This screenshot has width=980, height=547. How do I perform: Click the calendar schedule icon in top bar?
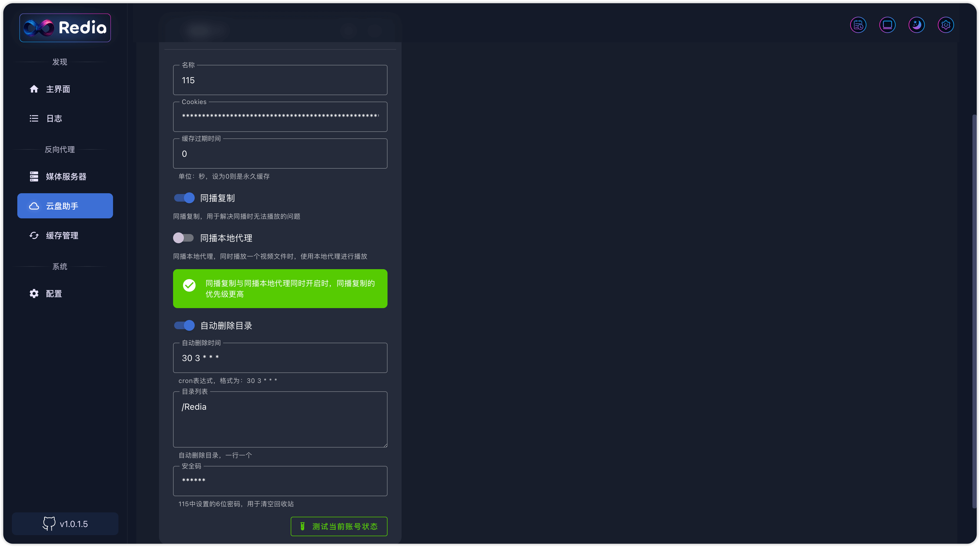click(858, 25)
